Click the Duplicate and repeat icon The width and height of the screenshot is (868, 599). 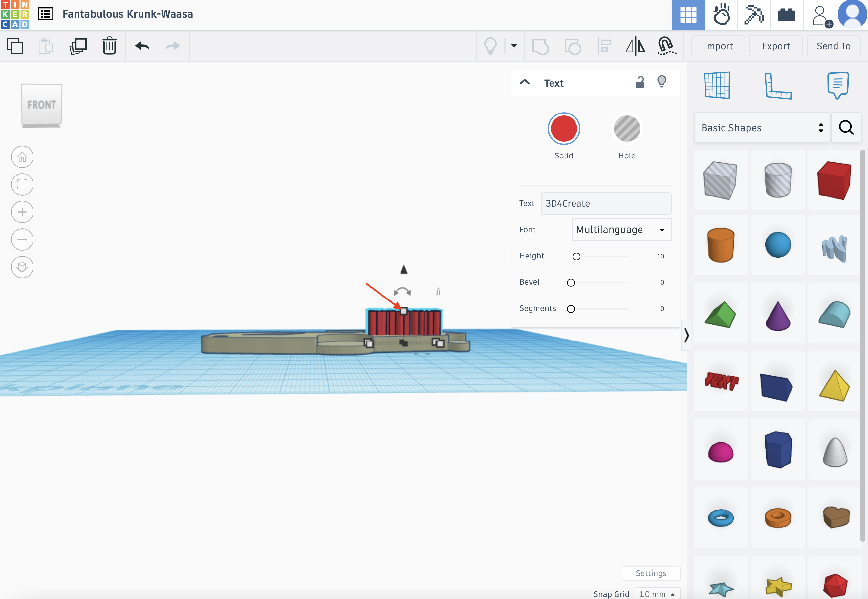(x=78, y=46)
